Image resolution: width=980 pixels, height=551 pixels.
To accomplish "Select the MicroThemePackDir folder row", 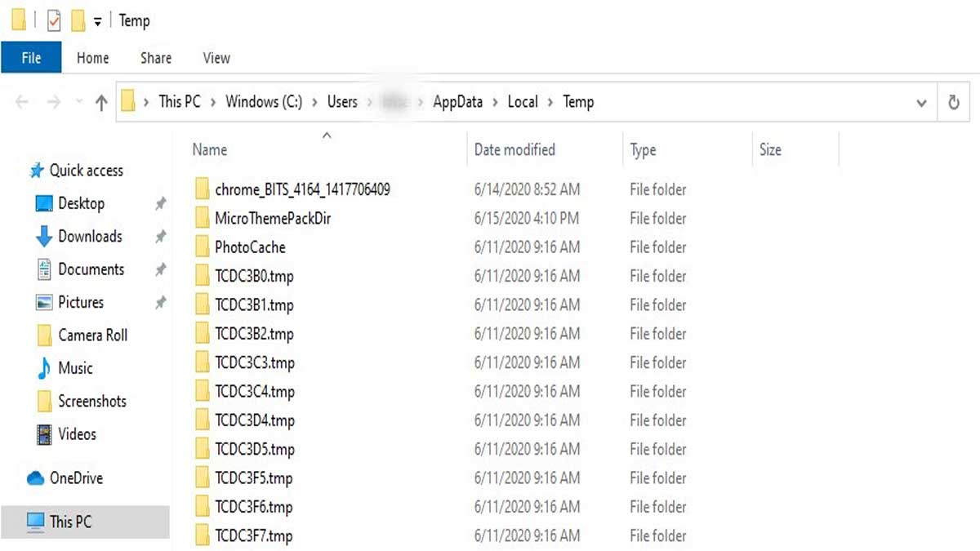I will tap(272, 219).
